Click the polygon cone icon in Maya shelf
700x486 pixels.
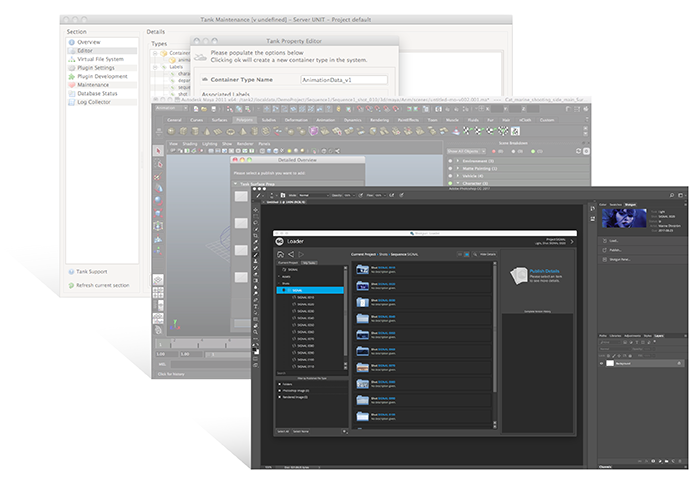pyautogui.click(x=207, y=131)
